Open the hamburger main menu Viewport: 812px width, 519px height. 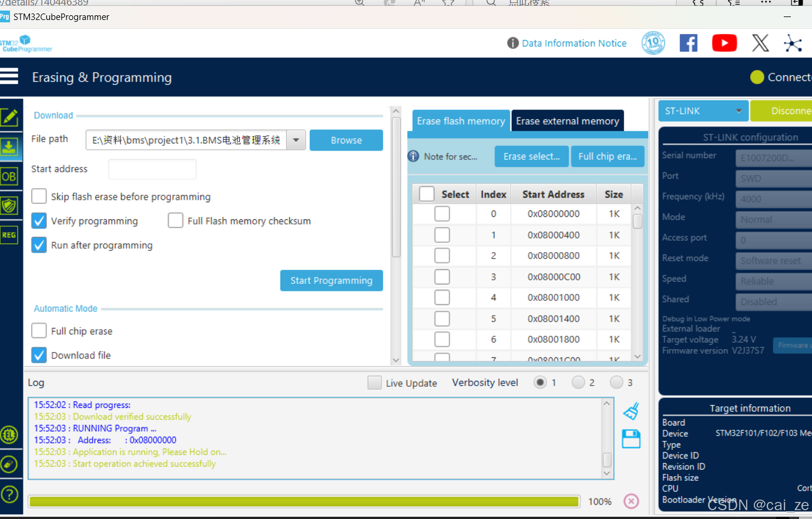9,76
